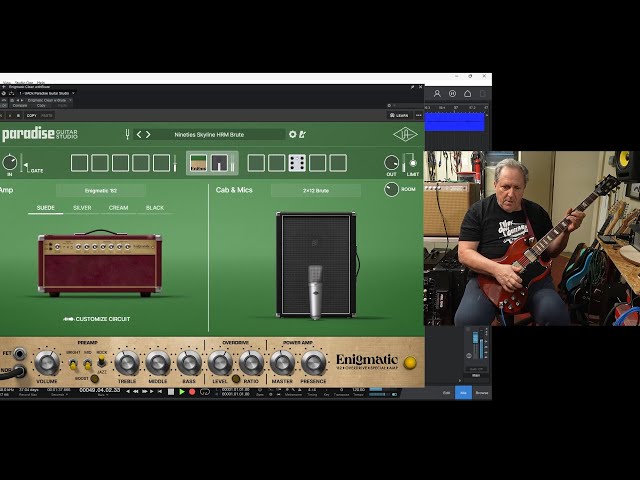The height and width of the screenshot is (480, 640).
Task: Toggle the yellow amp power lamp
Action: click(410, 362)
